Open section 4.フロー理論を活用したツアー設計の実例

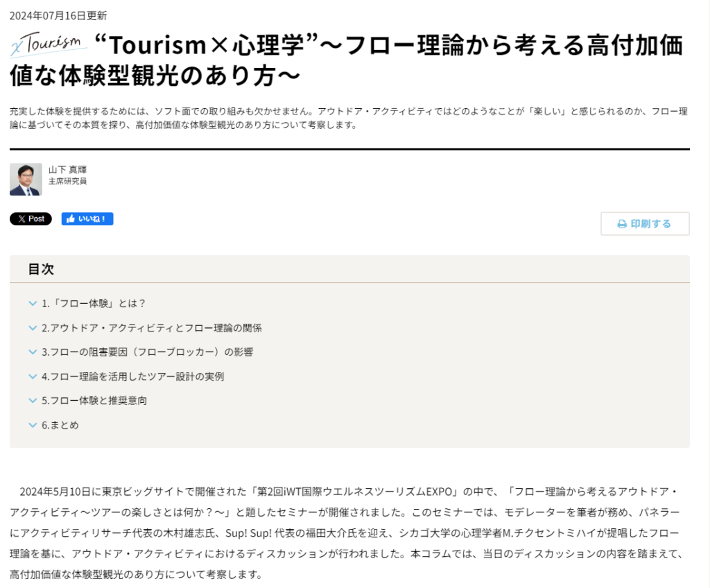[132, 377]
